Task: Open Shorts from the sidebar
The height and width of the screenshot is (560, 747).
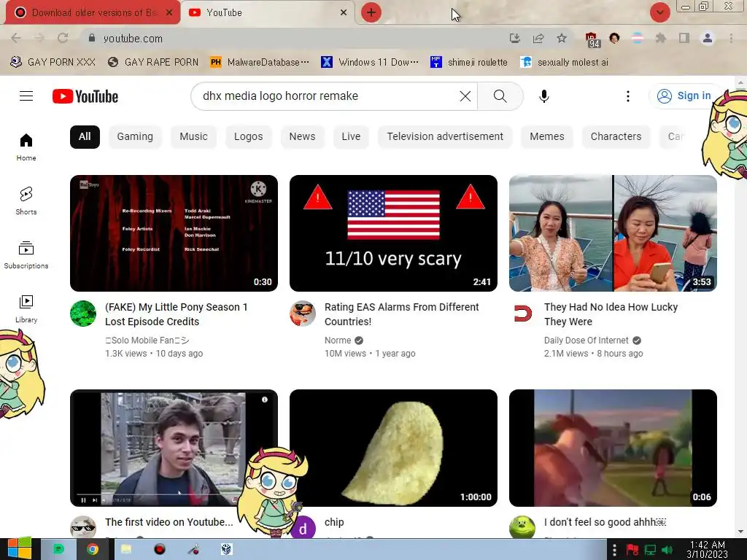Action: [26, 201]
